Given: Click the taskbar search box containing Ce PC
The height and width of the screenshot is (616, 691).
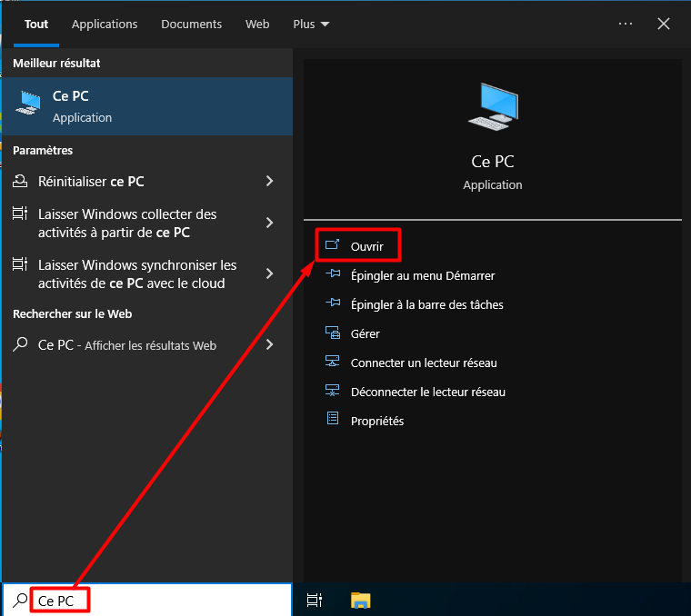Looking at the screenshot, I should (x=147, y=601).
